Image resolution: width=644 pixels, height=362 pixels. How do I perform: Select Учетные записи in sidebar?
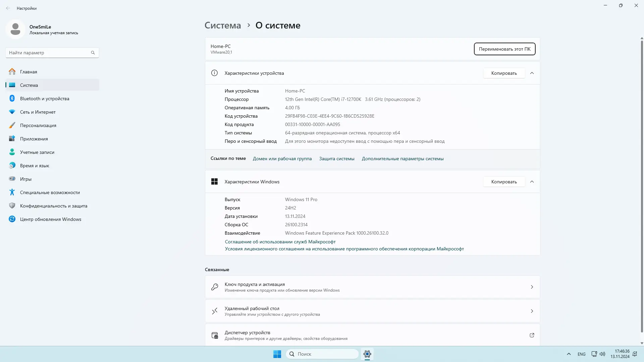point(37,152)
